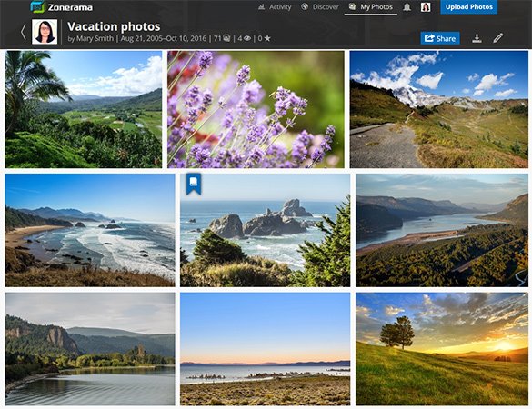The height and width of the screenshot is (409, 532).
Task: Click Mary Smith's album avatar picture
Action: 45,32
